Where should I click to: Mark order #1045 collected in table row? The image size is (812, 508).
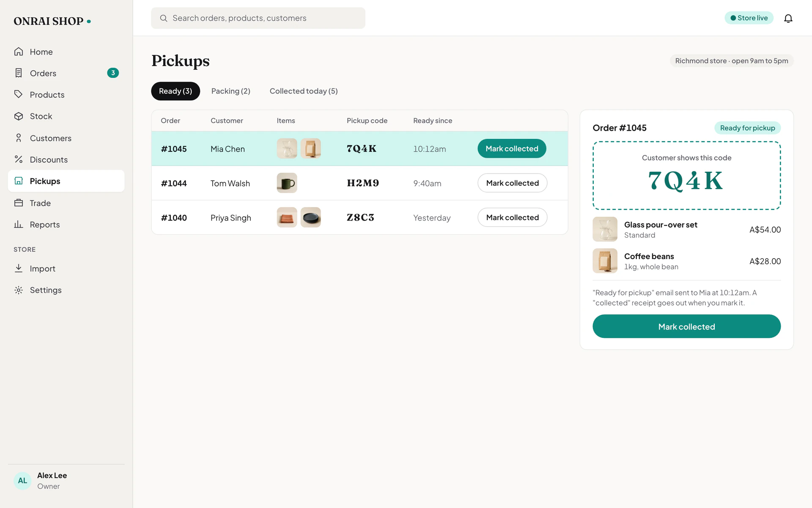[x=512, y=149]
